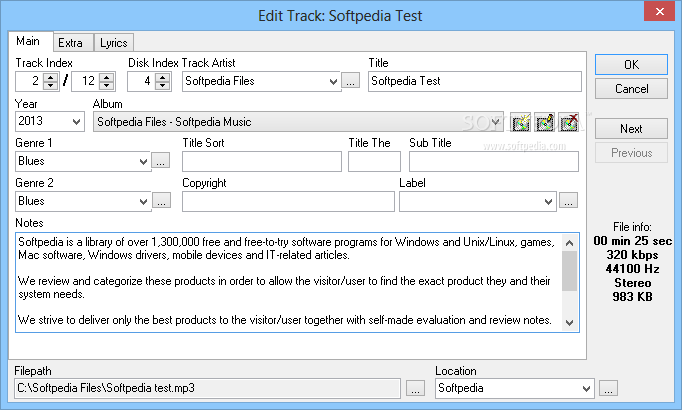Open Genre 1 browse ellipsis button
682x410 pixels.
click(160, 161)
